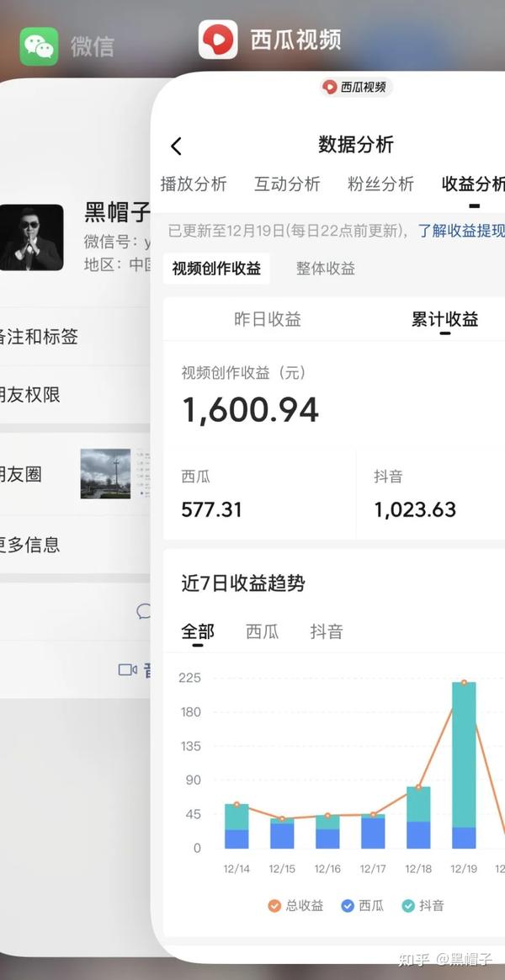Screen dimensions: 505x980
Task: Tap the 12/19 date label on chart axis
Action: 464,869
